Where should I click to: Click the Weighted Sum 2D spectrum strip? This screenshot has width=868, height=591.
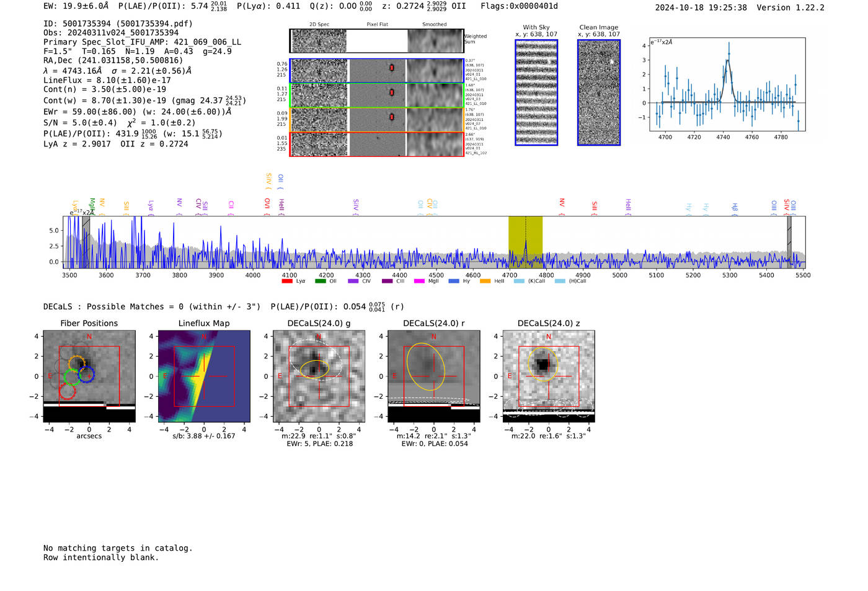[376, 41]
